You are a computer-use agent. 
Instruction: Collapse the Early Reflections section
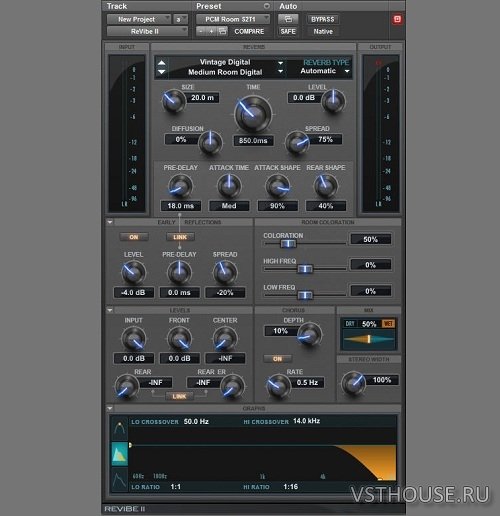[110, 222]
